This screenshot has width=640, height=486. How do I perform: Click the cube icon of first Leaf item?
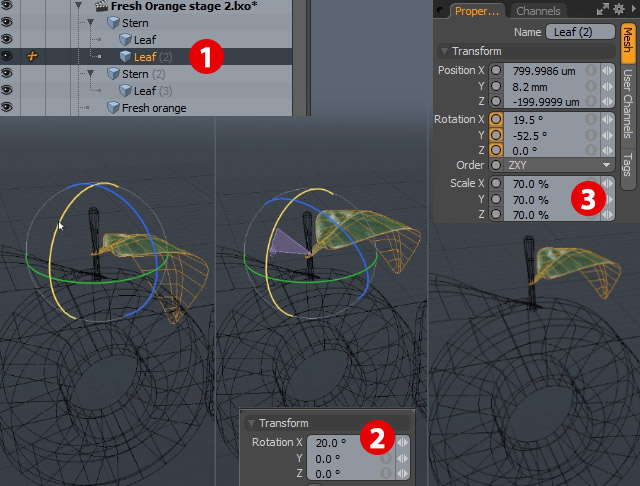tap(125, 40)
